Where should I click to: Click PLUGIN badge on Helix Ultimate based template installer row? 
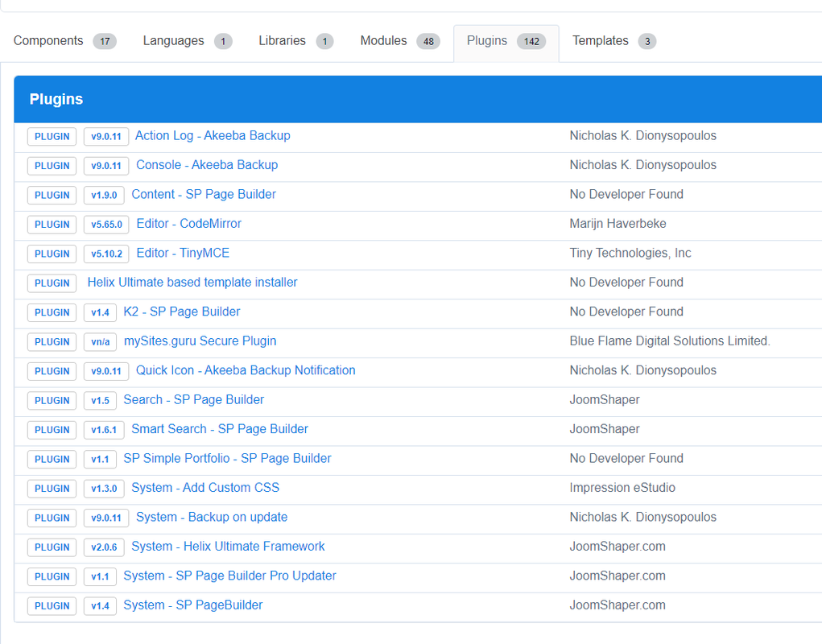point(52,283)
